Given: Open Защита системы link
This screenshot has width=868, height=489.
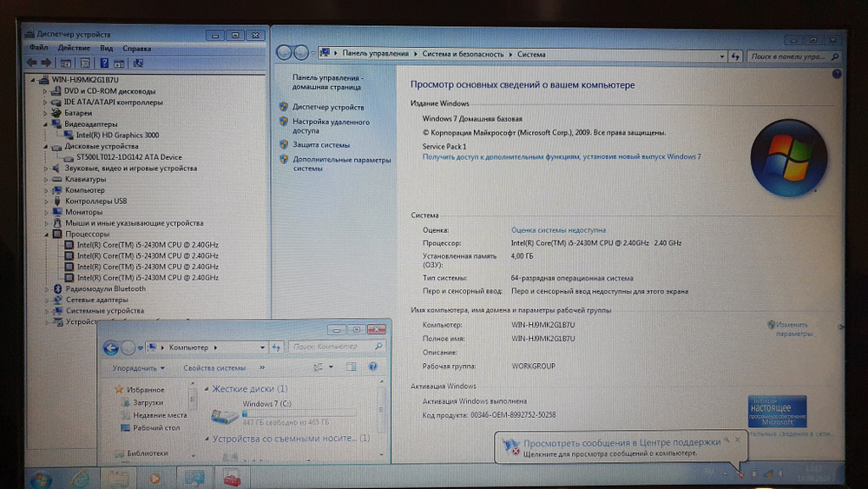Looking at the screenshot, I should pyautogui.click(x=321, y=145).
